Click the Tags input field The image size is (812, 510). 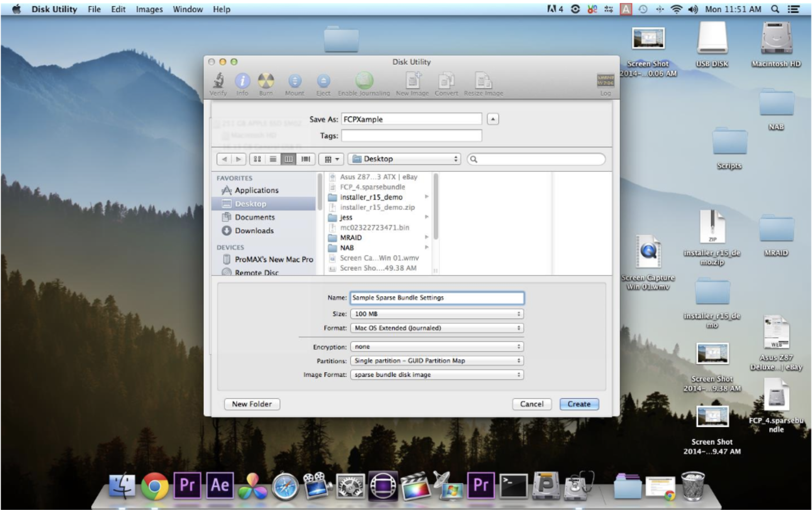411,135
